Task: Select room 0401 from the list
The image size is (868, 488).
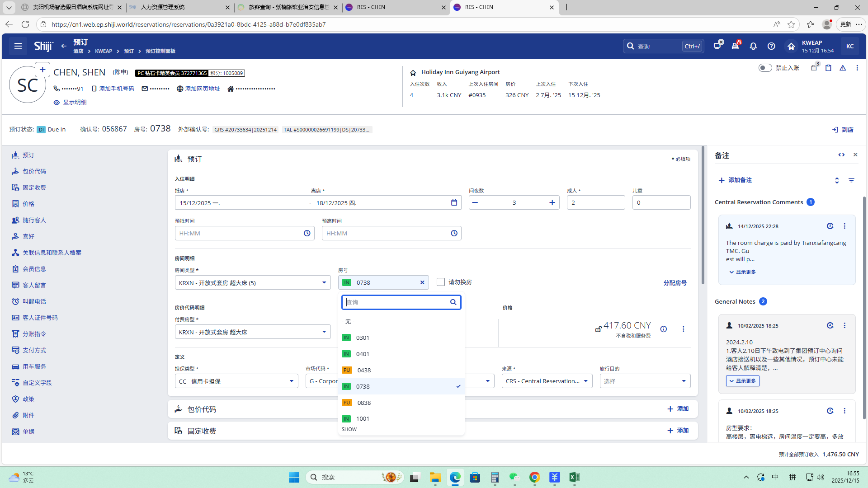Action: (x=363, y=354)
